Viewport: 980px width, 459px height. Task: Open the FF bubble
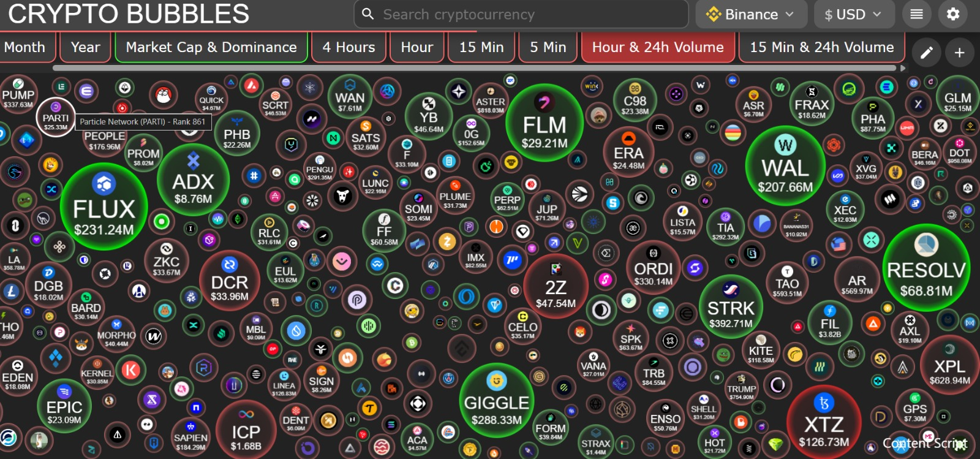[x=384, y=231]
